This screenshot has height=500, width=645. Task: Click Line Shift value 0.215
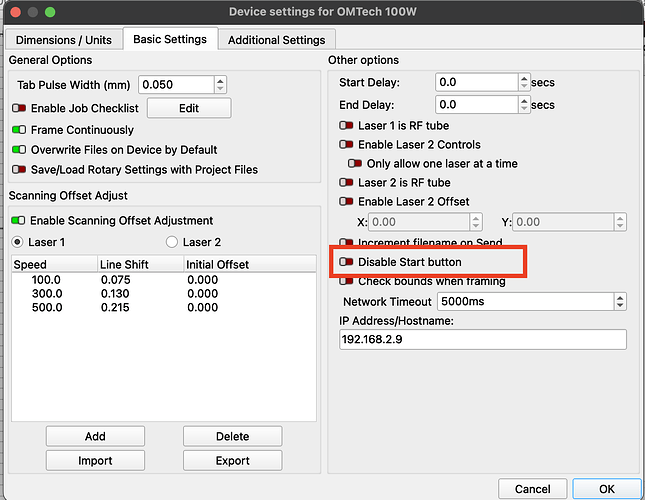pos(115,307)
